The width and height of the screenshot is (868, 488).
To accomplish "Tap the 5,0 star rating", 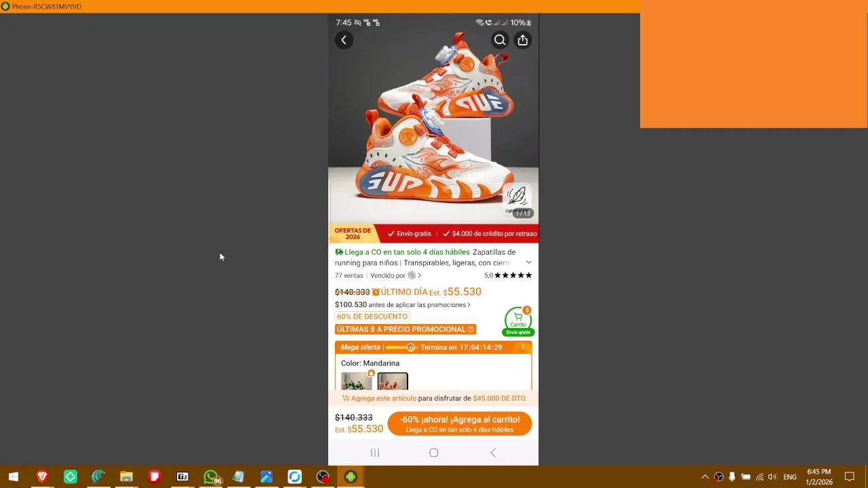I will coord(508,275).
